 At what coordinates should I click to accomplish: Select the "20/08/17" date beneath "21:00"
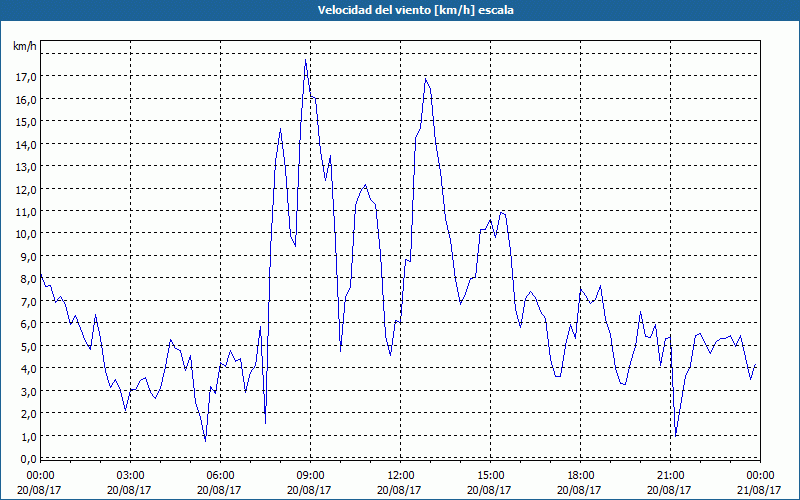tap(670, 490)
